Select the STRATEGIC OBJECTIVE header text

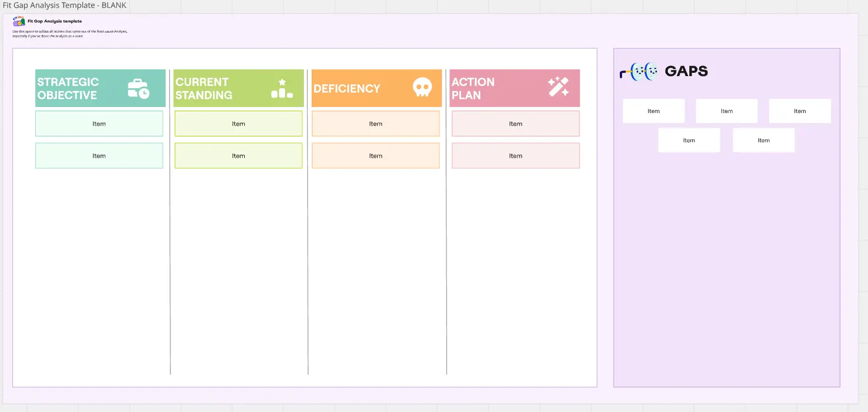point(68,88)
